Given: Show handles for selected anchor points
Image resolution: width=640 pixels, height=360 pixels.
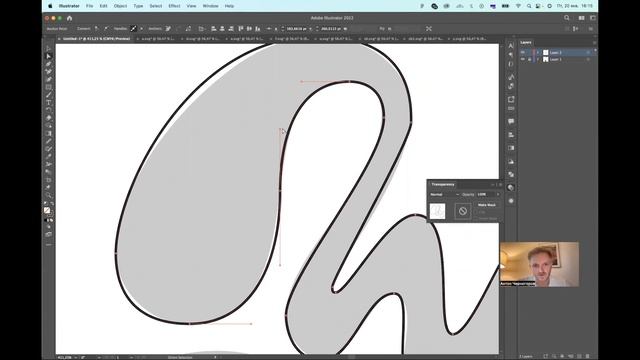Looking at the screenshot, I should [133, 29].
